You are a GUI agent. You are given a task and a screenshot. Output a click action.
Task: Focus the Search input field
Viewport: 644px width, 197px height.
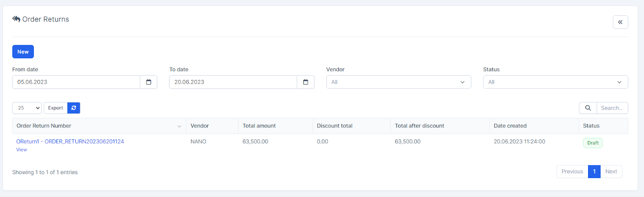click(x=612, y=108)
